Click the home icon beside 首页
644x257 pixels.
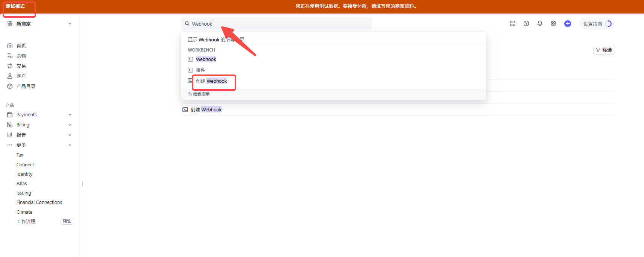10,46
